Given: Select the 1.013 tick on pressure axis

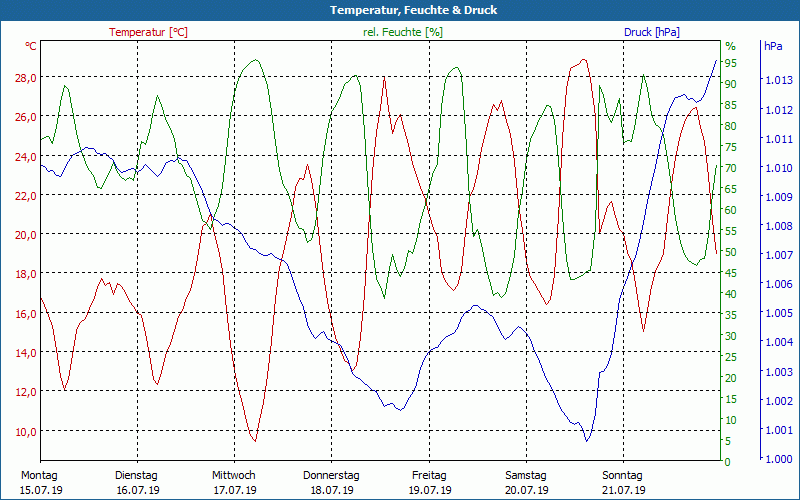Looking at the screenshot, I should point(777,81).
